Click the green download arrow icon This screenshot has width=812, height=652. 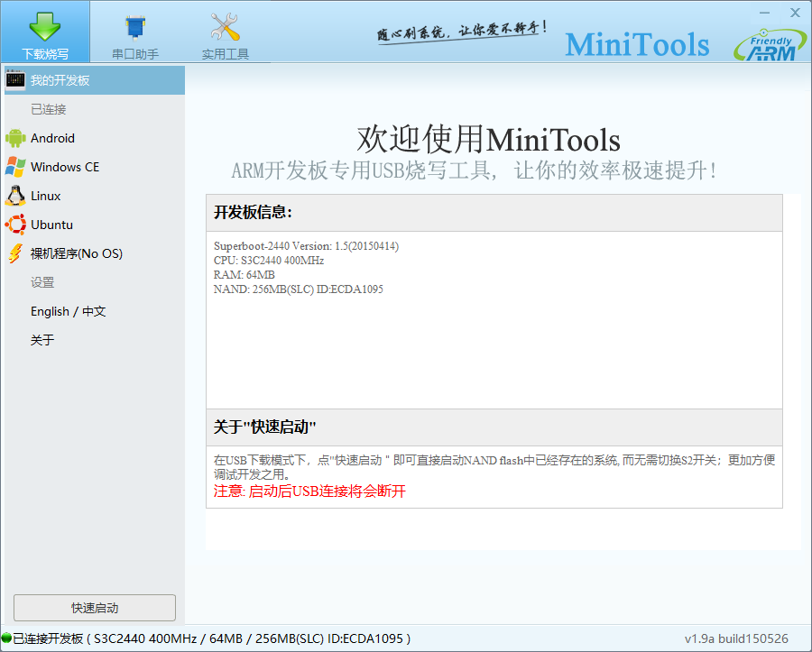point(45,26)
